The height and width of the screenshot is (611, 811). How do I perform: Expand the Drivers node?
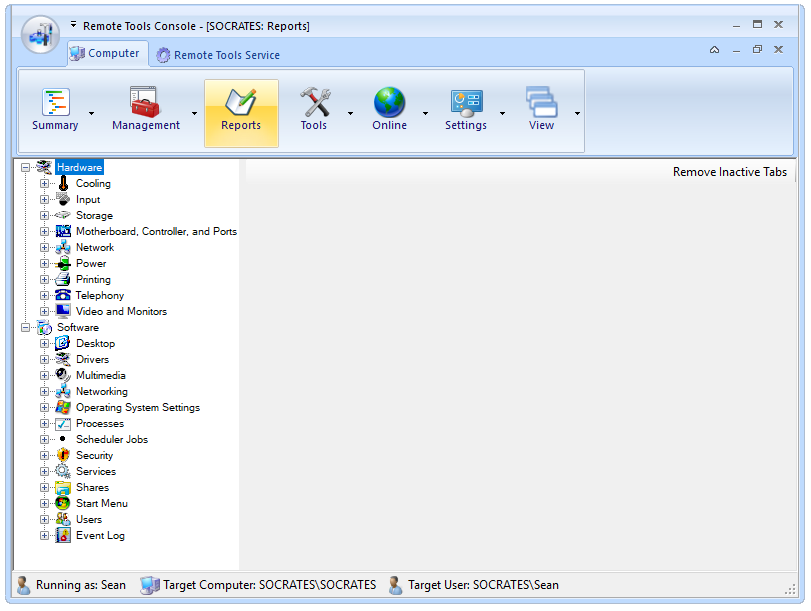[44, 359]
